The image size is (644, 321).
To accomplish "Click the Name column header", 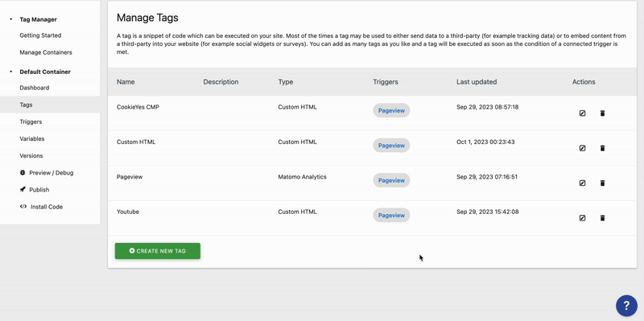I will (x=126, y=82).
